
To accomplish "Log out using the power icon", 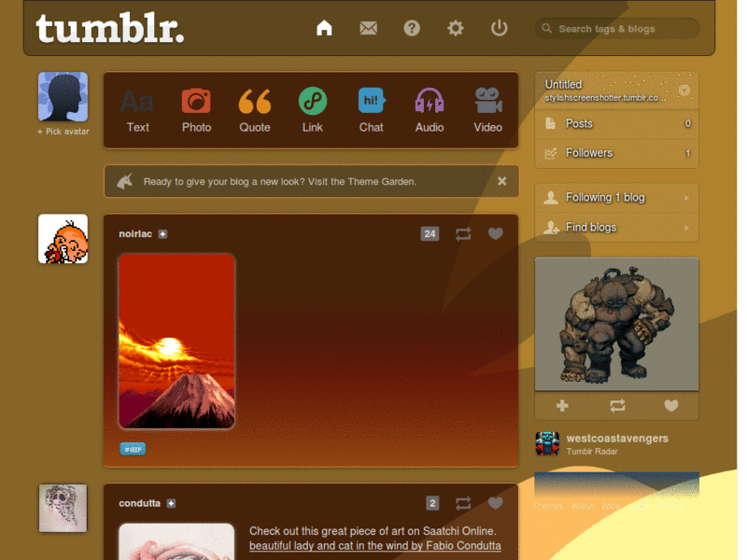I will [x=499, y=28].
